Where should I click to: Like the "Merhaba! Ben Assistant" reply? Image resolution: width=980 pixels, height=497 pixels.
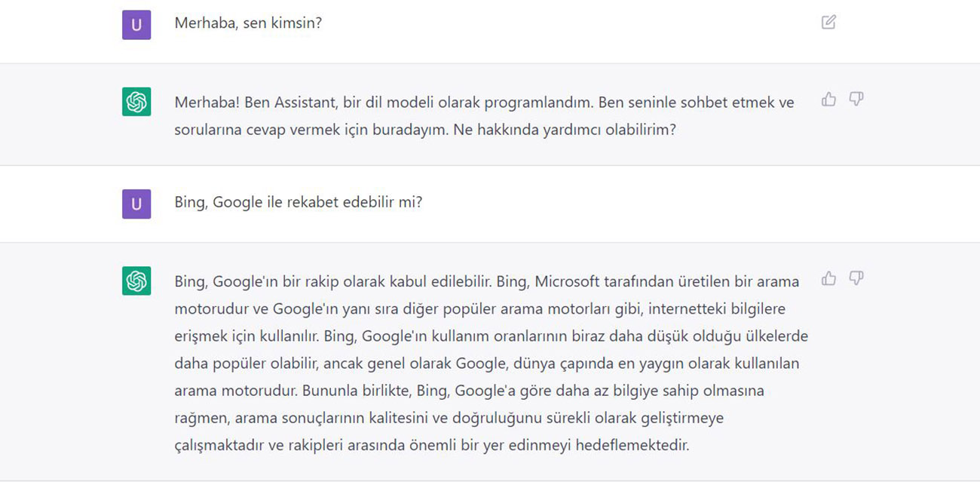pyautogui.click(x=828, y=99)
